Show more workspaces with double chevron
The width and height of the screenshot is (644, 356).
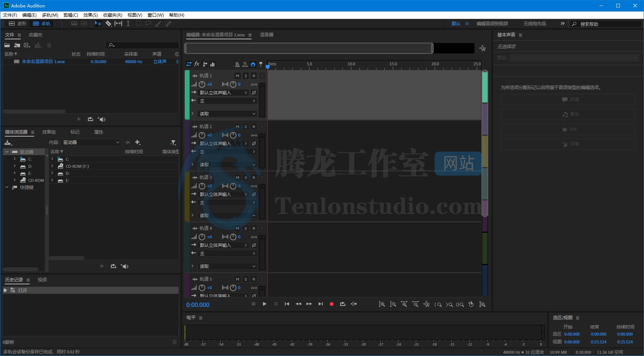[x=563, y=23]
